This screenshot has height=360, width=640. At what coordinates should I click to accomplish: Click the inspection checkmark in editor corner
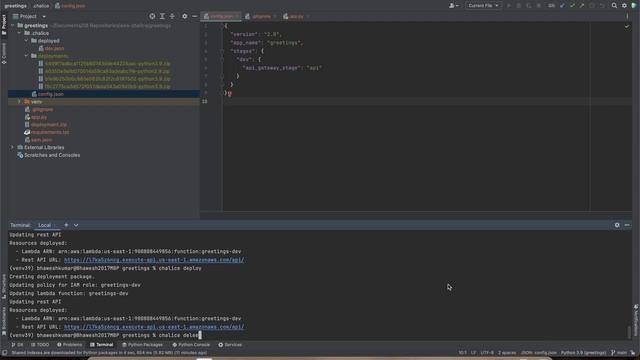(627, 27)
